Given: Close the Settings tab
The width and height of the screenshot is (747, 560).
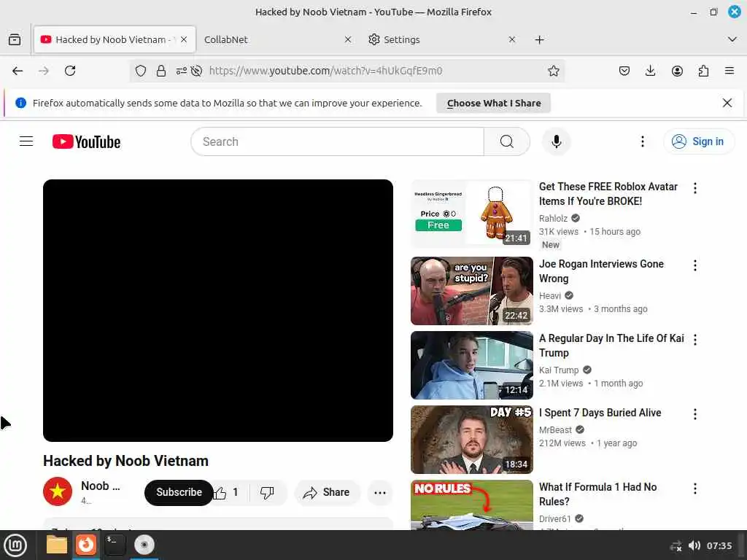Looking at the screenshot, I should pos(511,39).
